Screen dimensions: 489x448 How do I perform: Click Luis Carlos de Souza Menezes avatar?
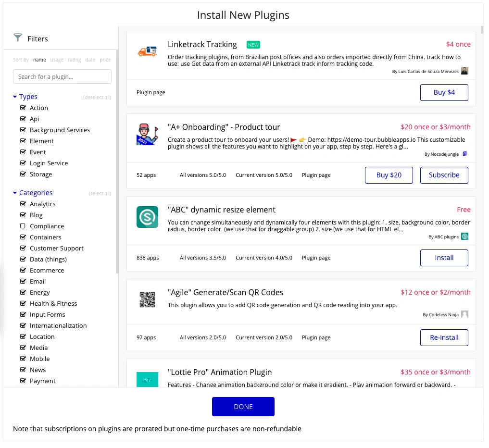point(464,71)
